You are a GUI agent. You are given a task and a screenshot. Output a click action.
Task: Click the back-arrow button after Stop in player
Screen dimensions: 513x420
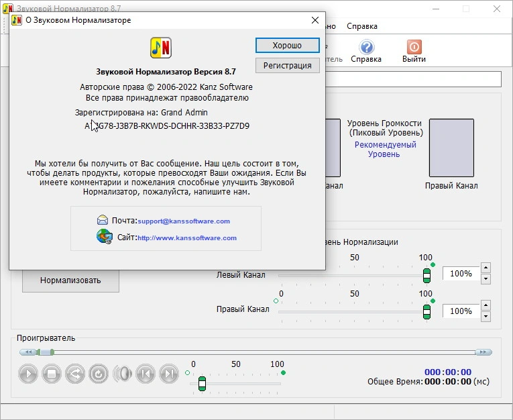click(75, 374)
